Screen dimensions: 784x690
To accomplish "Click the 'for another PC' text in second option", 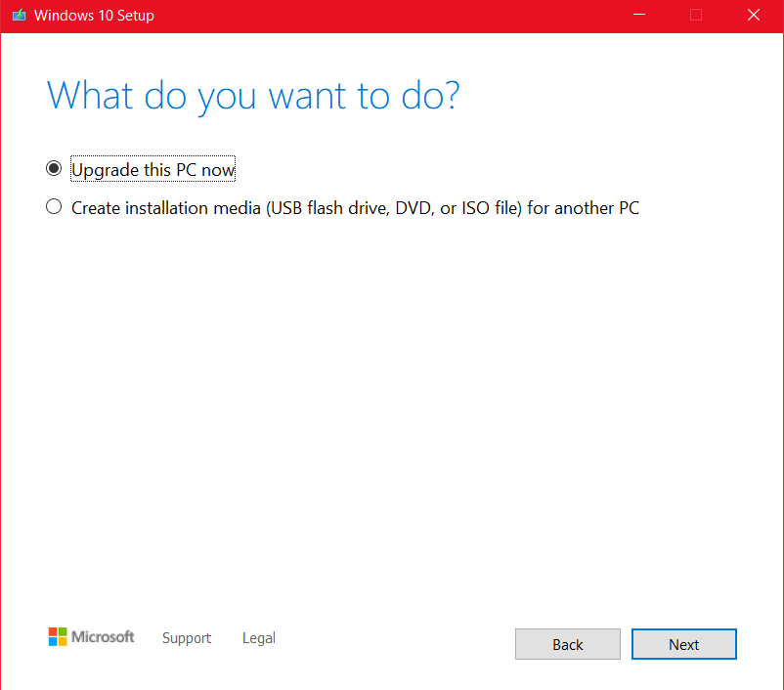I will click(584, 208).
